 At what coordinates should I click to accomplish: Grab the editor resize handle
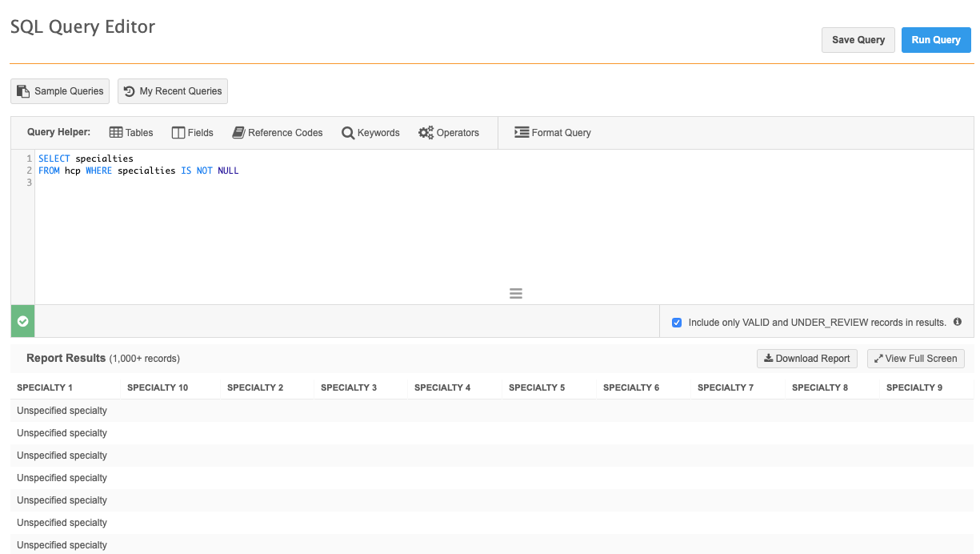516,294
